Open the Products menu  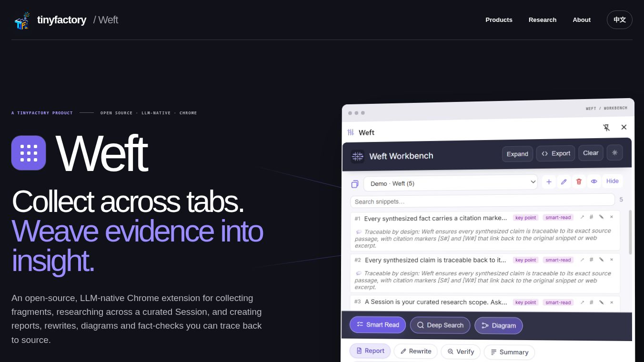tap(499, 20)
